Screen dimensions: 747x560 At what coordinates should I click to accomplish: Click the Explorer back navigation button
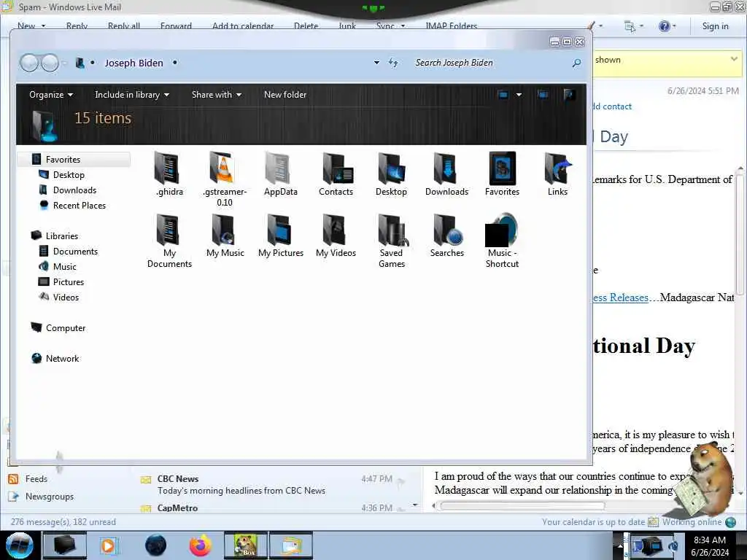(x=29, y=63)
